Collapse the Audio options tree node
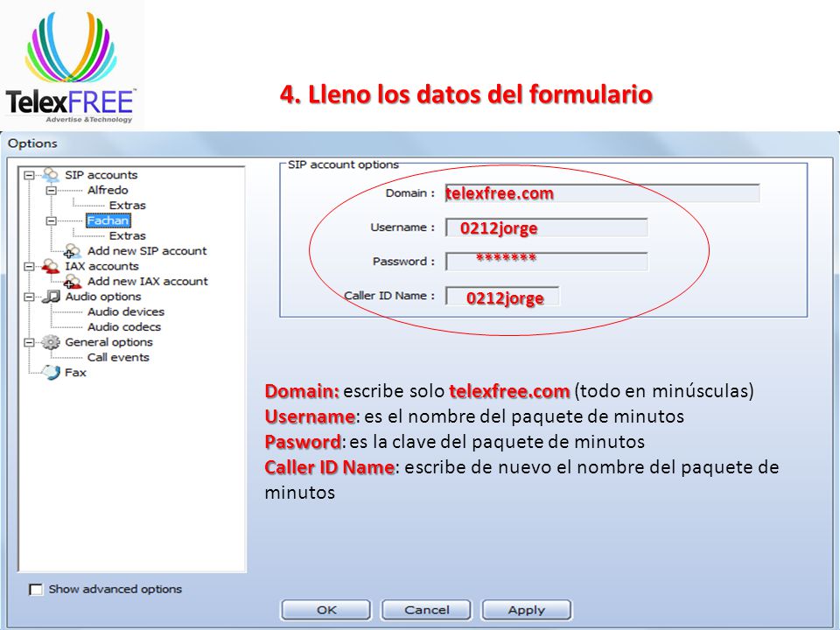Image resolution: width=840 pixels, height=630 pixels. [29, 297]
